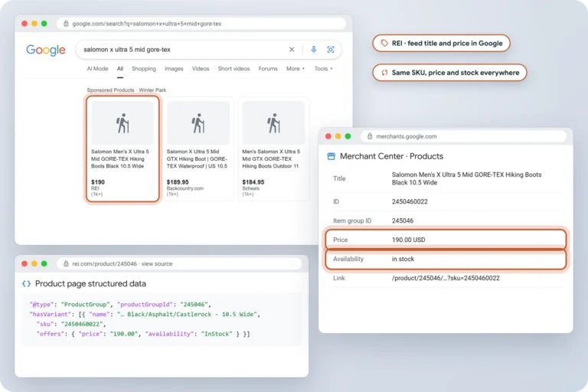Click tag icon on REI feed pill
This screenshot has width=588, height=392.
(x=384, y=43)
